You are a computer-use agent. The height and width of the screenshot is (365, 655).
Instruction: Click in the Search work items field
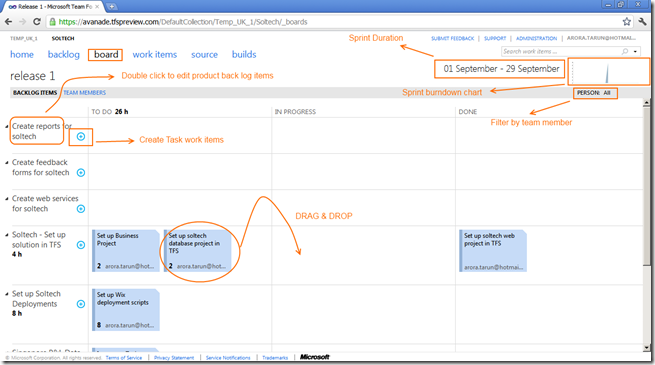pos(561,51)
